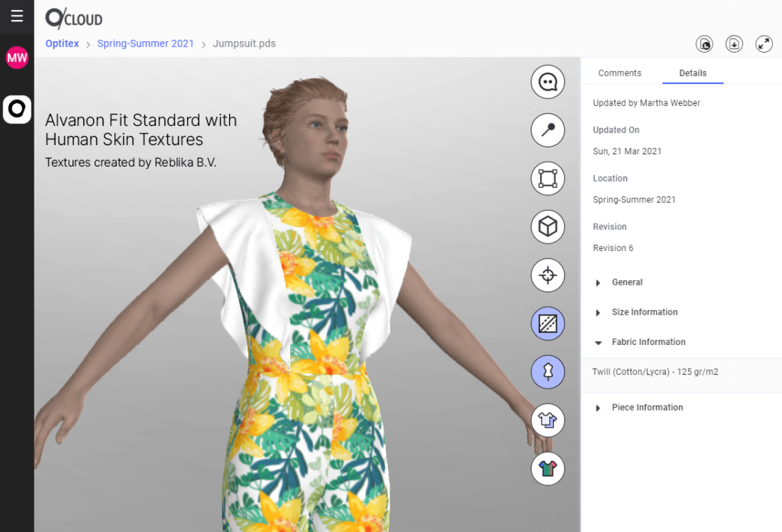The height and width of the screenshot is (532, 782).
Task: Navigate to the Optitex breadcrumb link
Action: click(62, 44)
